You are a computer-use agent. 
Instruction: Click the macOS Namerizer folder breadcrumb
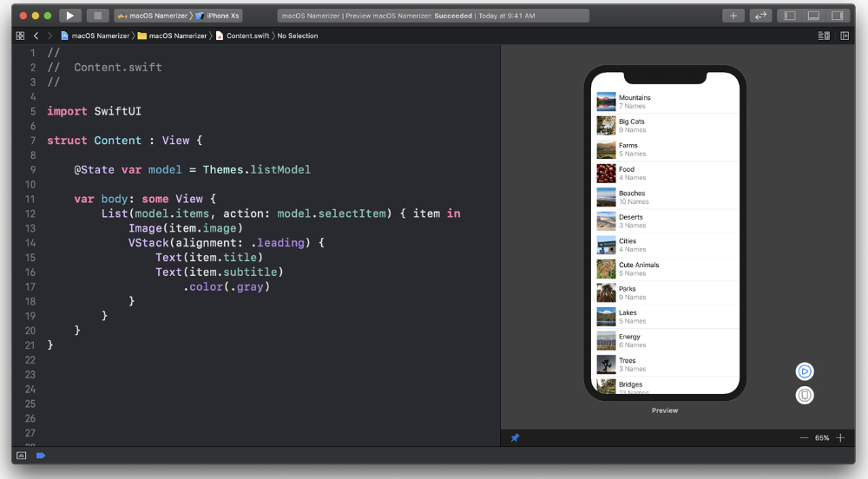(173, 36)
